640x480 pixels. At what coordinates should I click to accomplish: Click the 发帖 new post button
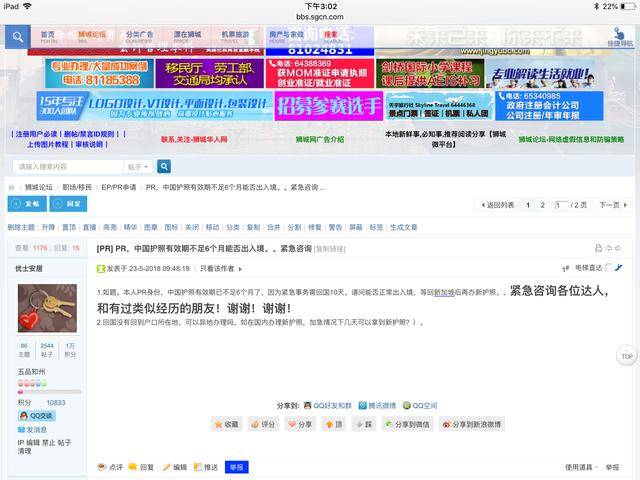27,204
